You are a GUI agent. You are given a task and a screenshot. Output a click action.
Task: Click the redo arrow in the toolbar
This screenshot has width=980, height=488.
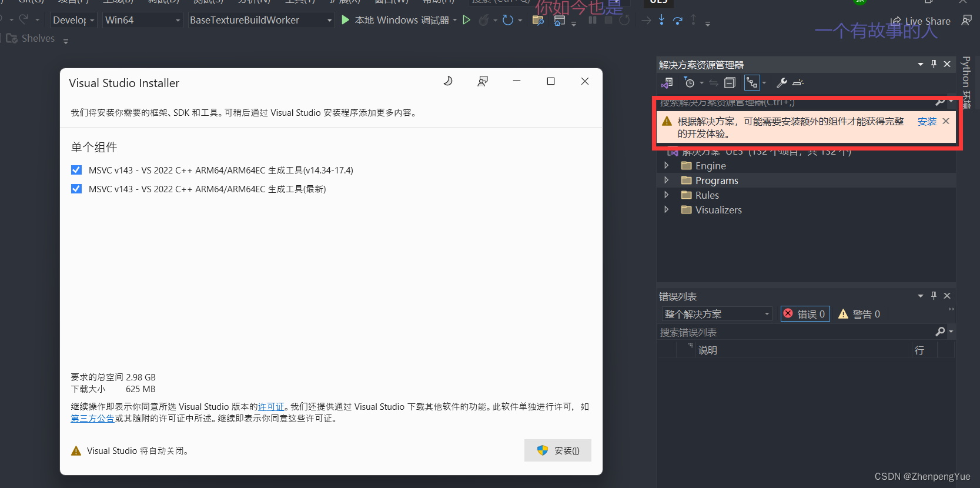coord(24,19)
